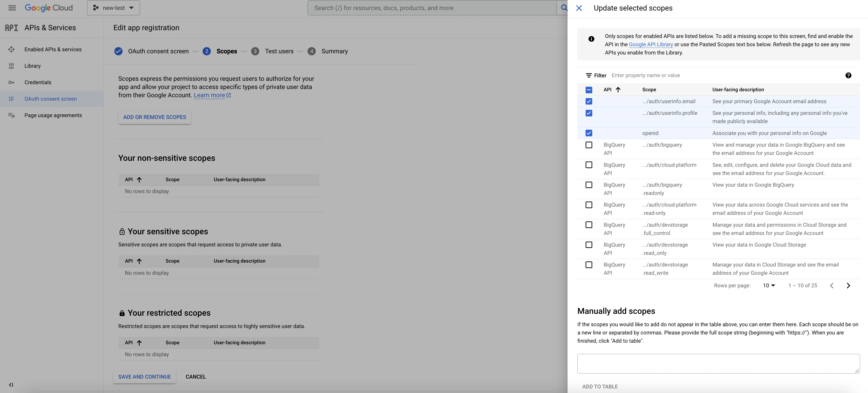This screenshot has height=393, width=868.
Task: Click the help question mark icon
Action: (x=849, y=75)
